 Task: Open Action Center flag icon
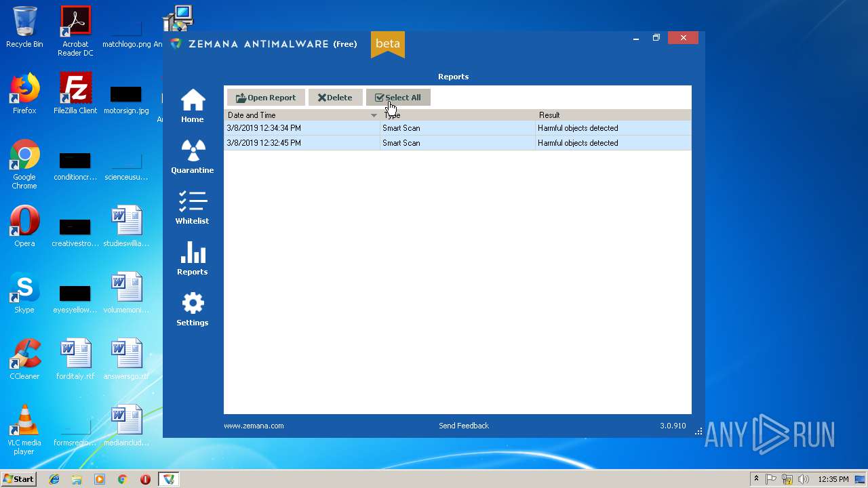(771, 479)
